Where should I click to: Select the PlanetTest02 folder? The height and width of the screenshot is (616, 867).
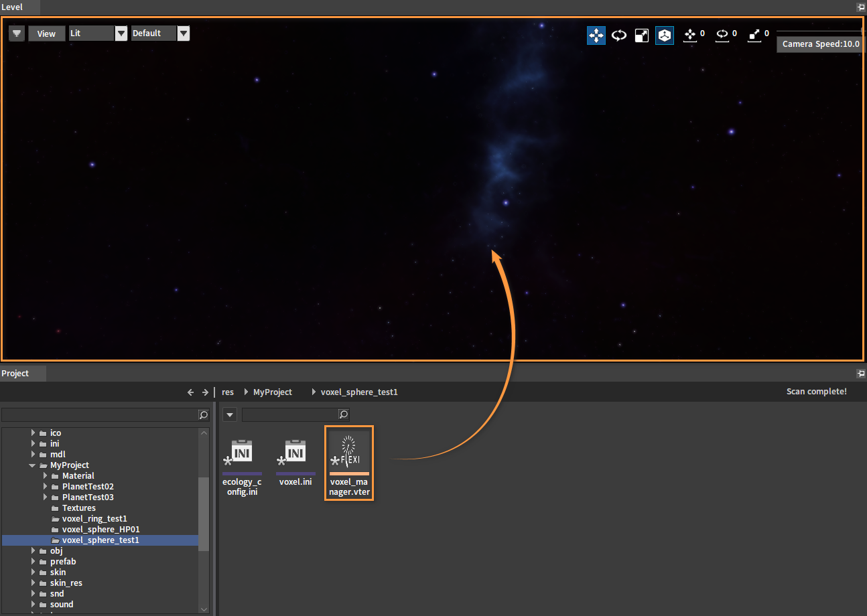[x=88, y=487]
